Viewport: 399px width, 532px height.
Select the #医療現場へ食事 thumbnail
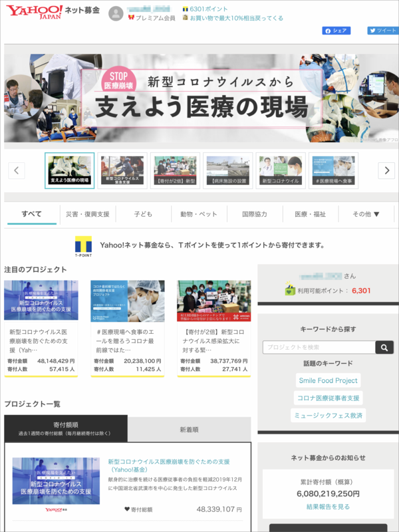334,170
